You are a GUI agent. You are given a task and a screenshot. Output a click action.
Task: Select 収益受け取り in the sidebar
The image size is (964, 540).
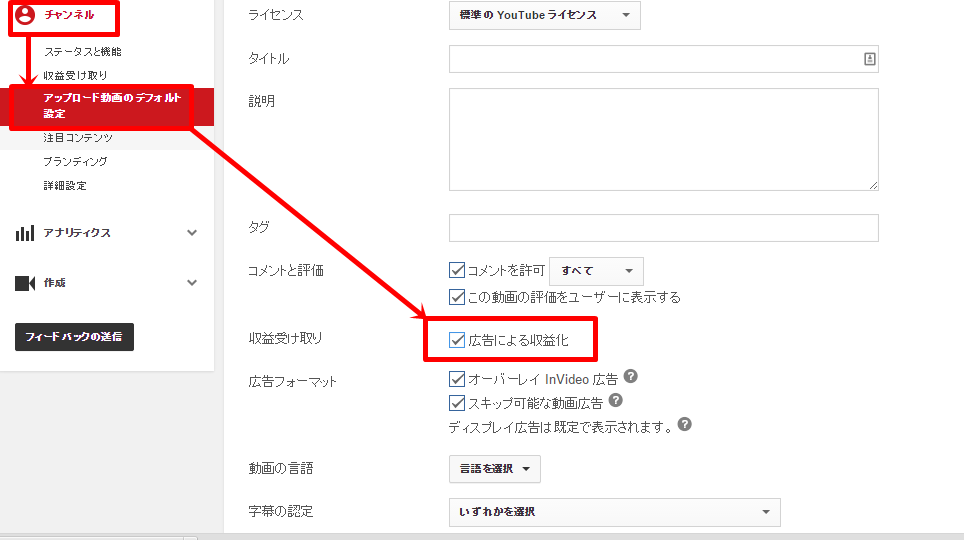click(75, 75)
